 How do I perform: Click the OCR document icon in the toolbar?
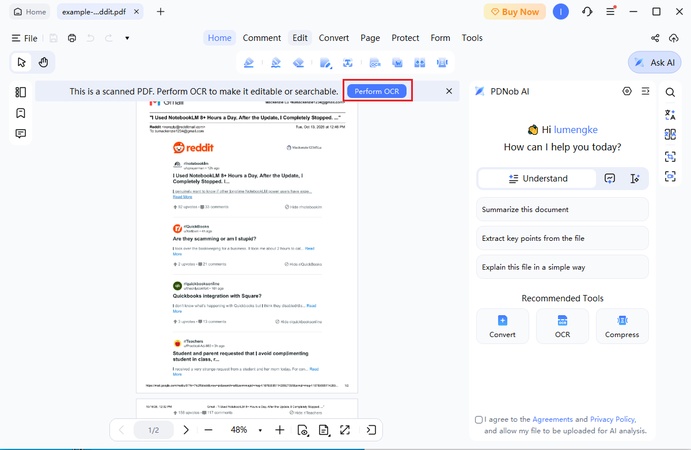pos(375,63)
